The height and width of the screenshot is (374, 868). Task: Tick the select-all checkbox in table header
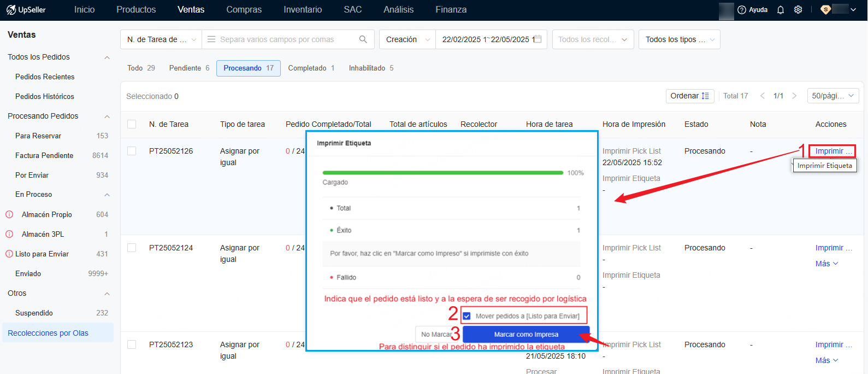click(132, 124)
